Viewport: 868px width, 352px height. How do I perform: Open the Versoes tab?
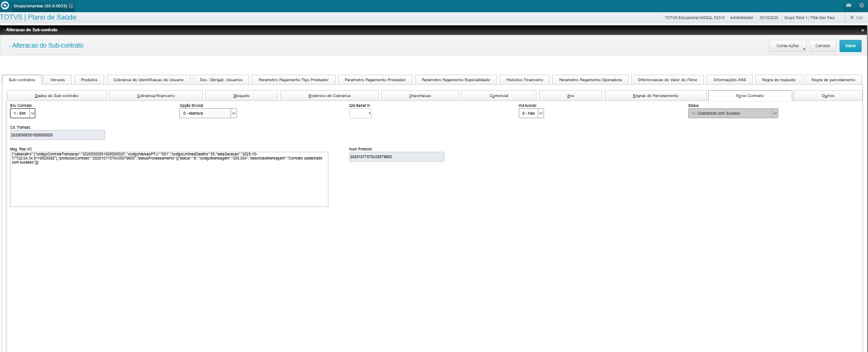pyautogui.click(x=58, y=80)
